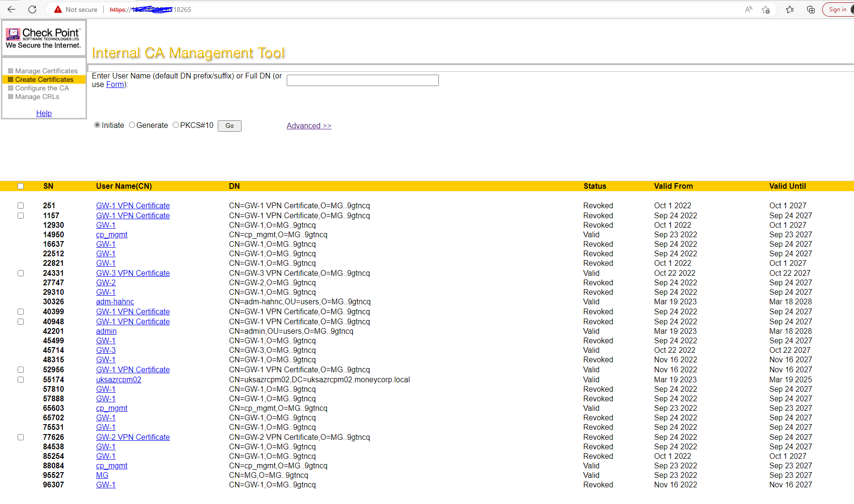Image resolution: width=854 pixels, height=504 pixels.
Task: Switch to Manage Certificates
Action: tap(46, 70)
